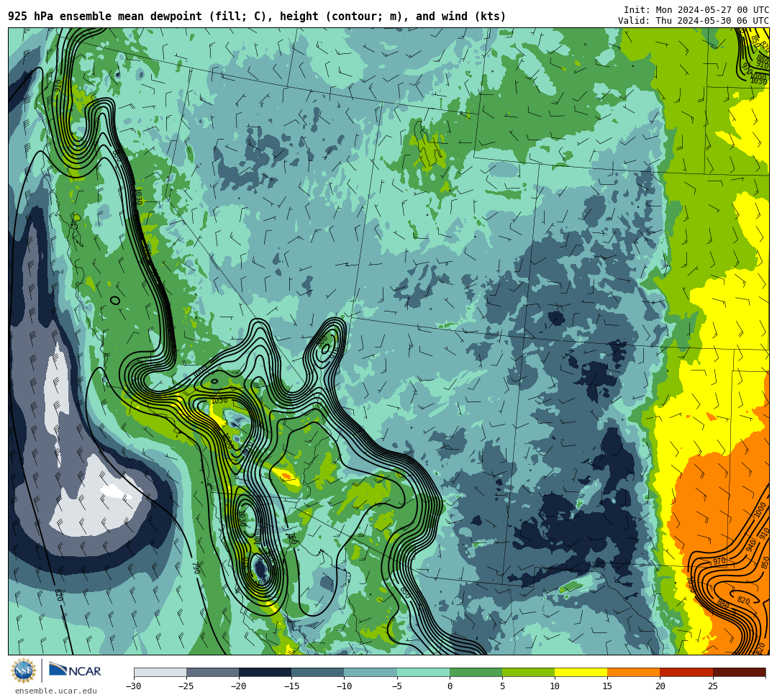
Task: Select the lightest gray swatch at -30 to -25
Action: pos(160,672)
